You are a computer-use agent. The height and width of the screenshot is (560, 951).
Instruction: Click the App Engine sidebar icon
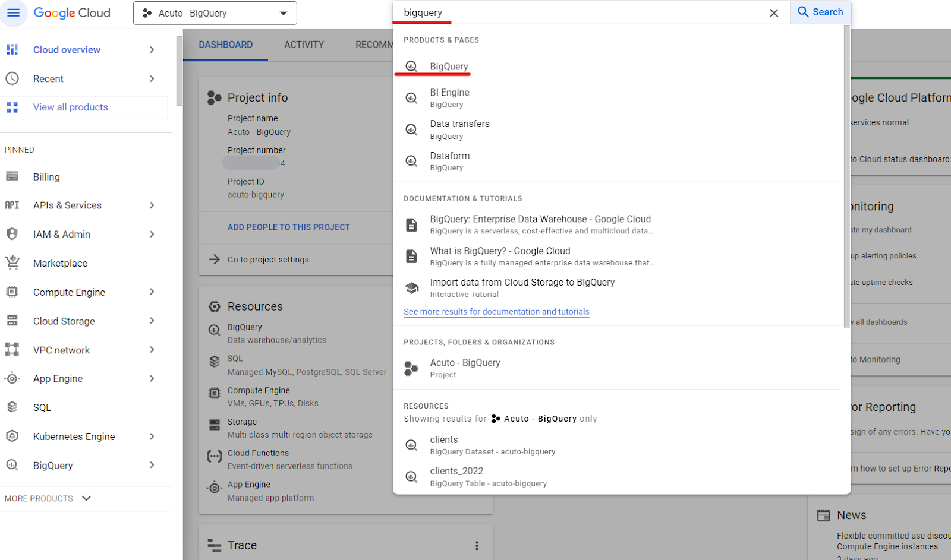[x=12, y=378]
